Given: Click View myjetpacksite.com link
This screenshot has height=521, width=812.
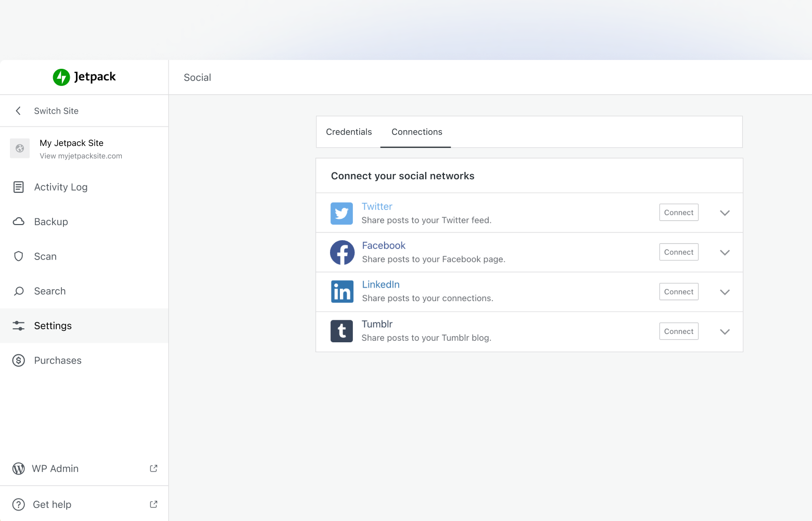Looking at the screenshot, I should [x=81, y=156].
